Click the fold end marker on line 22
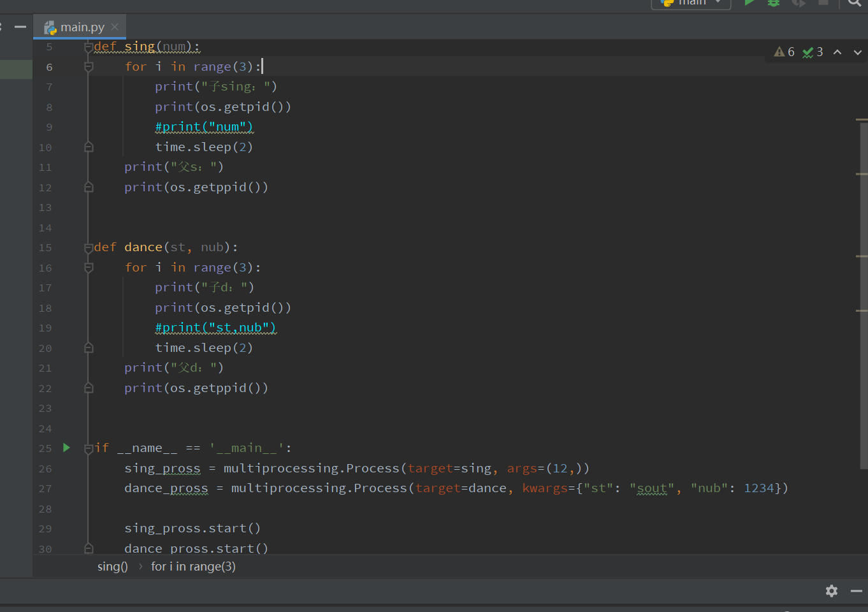The width and height of the screenshot is (868, 612). point(89,388)
